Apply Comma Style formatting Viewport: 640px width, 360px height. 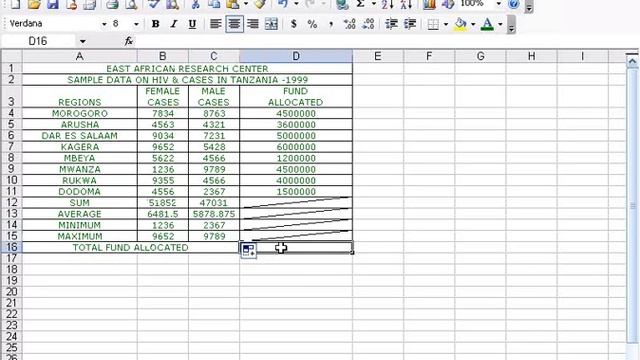[x=331, y=24]
